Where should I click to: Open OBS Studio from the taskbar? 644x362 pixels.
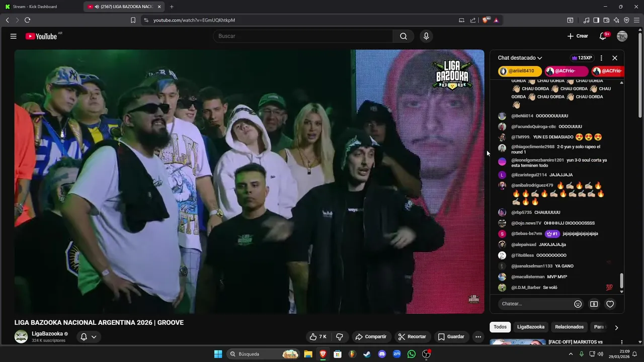pyautogui.click(x=426, y=354)
